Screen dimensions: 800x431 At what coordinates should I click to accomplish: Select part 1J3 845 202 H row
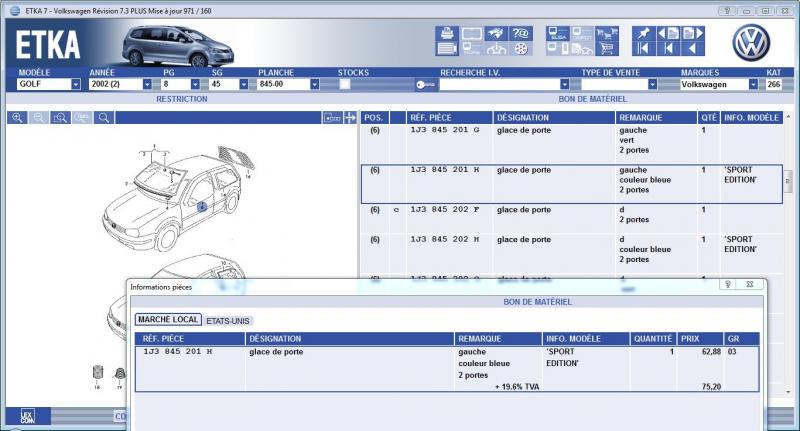[x=571, y=254]
